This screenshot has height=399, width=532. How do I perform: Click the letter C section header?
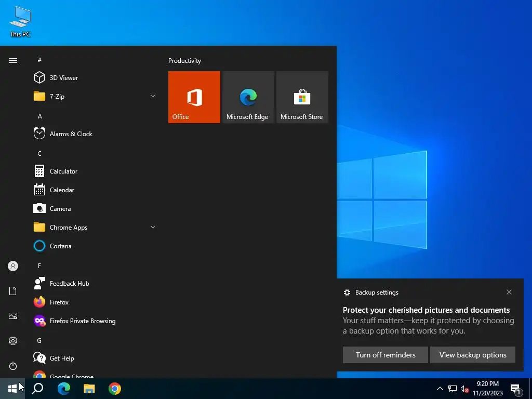[x=39, y=154]
